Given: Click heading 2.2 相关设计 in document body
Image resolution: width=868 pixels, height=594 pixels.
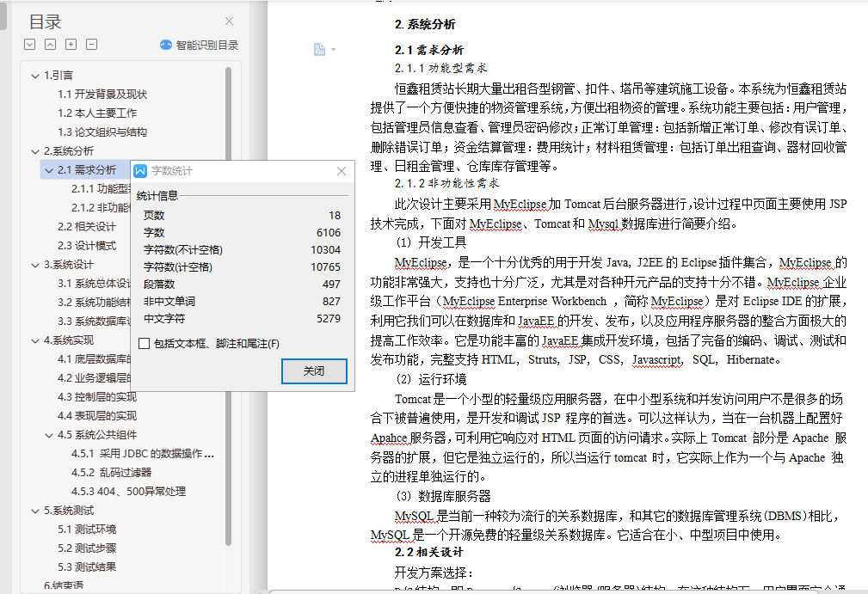Looking at the screenshot, I should point(428,552).
